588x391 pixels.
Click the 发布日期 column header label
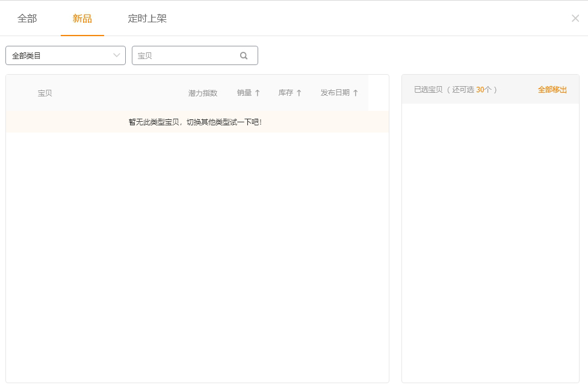(335, 93)
